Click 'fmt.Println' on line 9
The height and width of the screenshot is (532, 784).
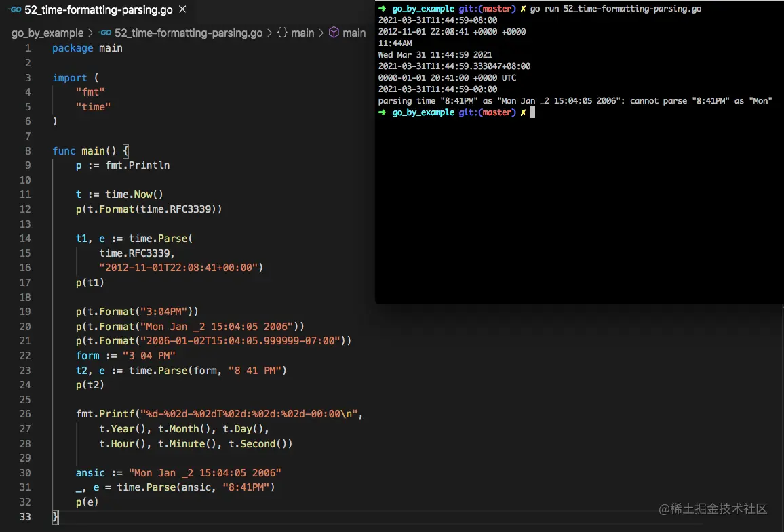tap(138, 165)
